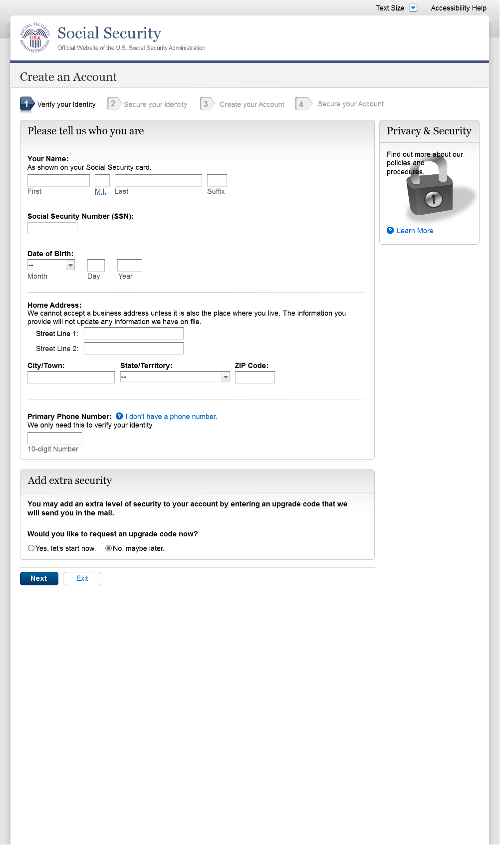Screen dimensions: 504x849
Task: Select "No, maybe later" radio option
Action: point(108,548)
